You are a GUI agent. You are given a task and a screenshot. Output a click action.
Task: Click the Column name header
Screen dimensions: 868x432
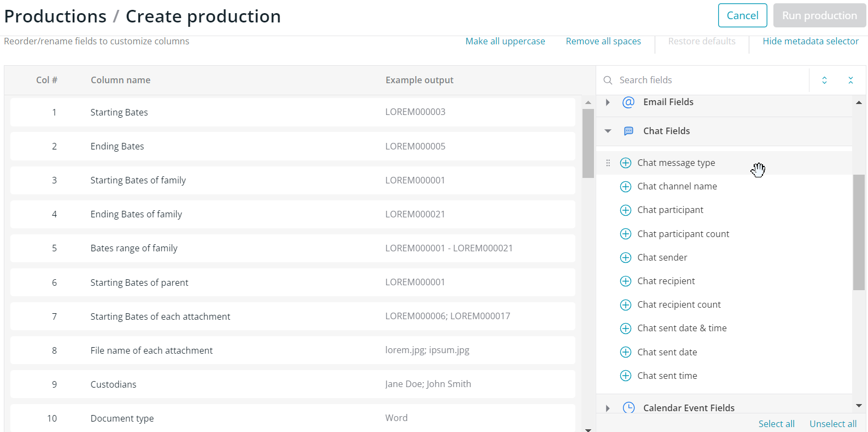[120, 80]
